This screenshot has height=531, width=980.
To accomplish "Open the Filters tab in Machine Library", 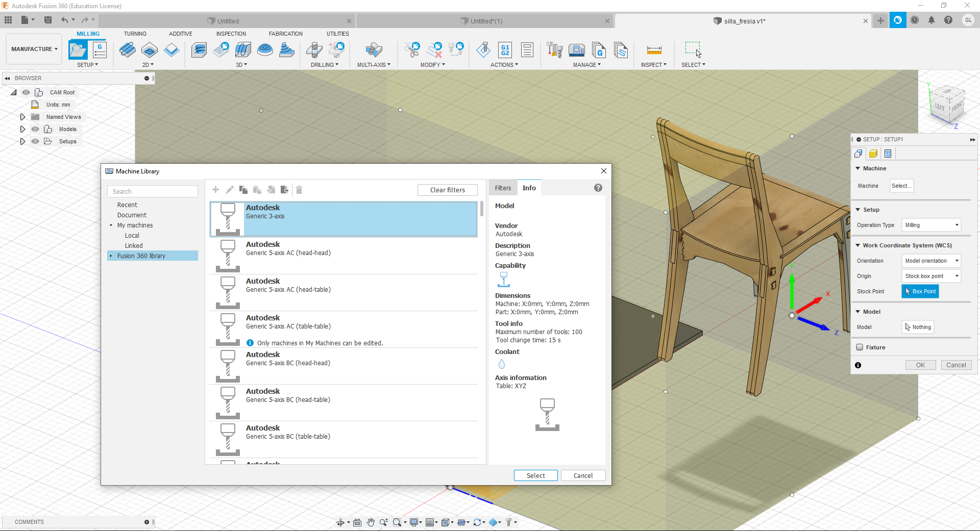I will coord(503,188).
